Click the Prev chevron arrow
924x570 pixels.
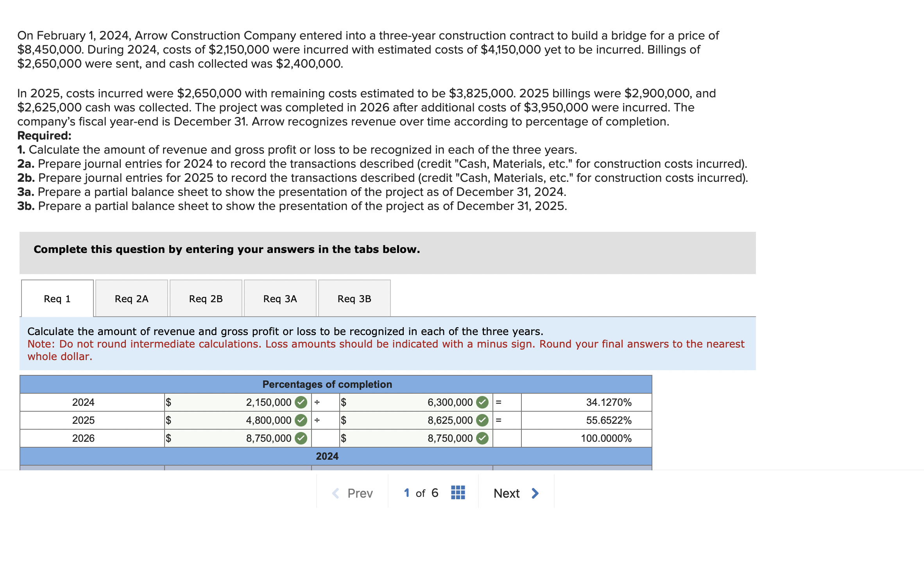click(335, 493)
